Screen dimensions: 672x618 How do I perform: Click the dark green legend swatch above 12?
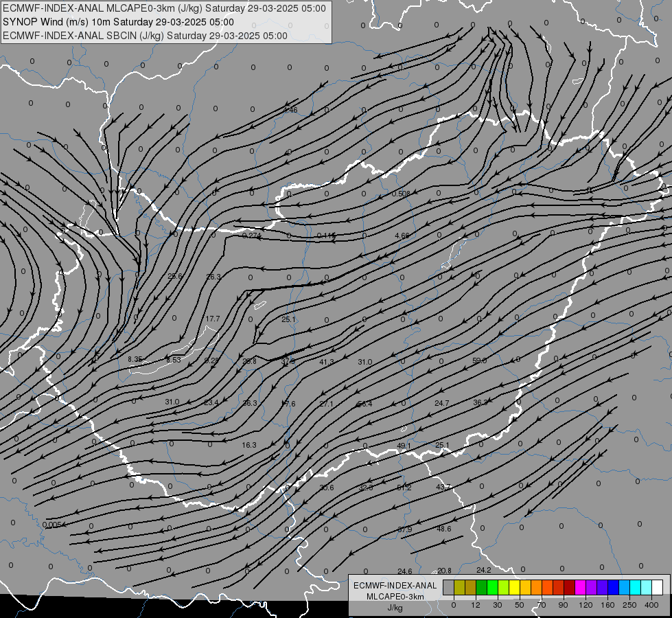[482, 587]
